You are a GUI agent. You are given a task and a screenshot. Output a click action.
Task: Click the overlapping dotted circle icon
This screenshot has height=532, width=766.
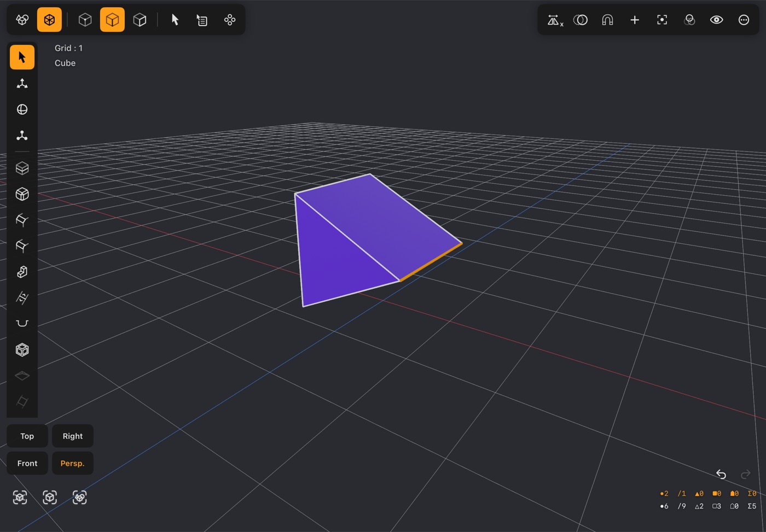pos(580,20)
